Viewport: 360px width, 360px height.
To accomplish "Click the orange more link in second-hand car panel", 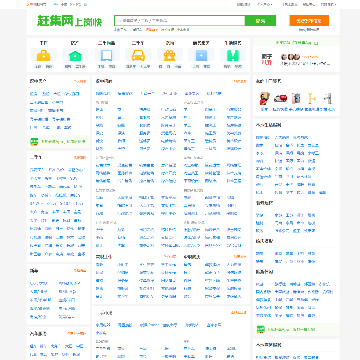I will pyautogui.click(x=80, y=157).
